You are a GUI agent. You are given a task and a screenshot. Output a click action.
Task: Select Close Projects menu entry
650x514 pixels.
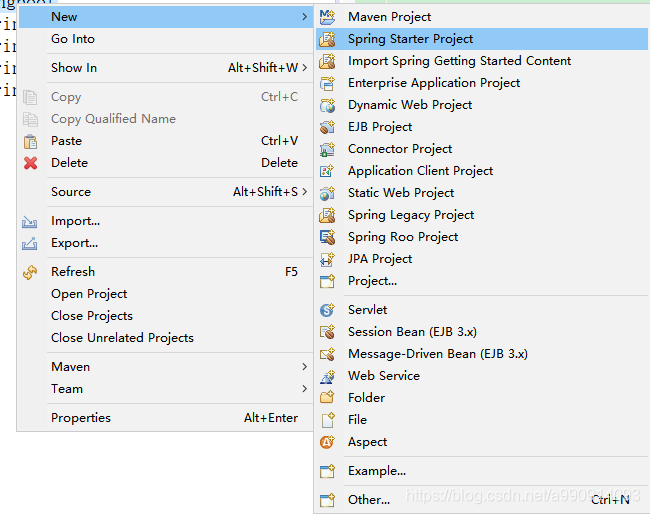click(165, 316)
